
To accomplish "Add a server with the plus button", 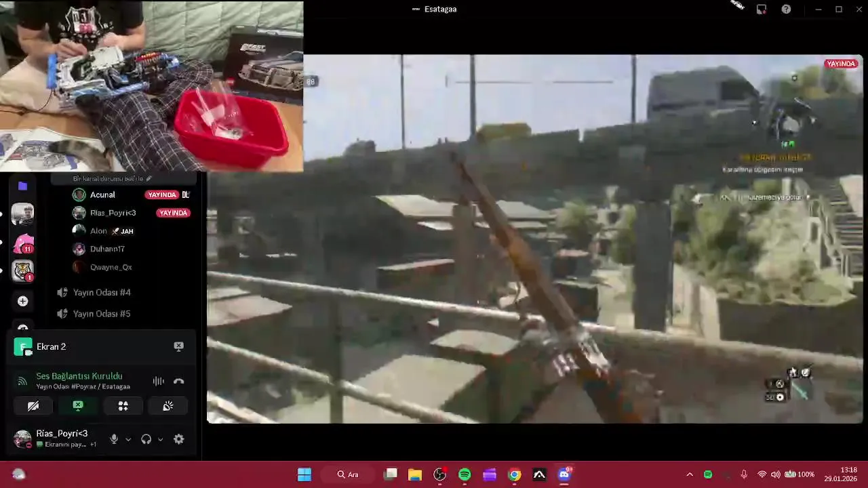I will 22,301.
